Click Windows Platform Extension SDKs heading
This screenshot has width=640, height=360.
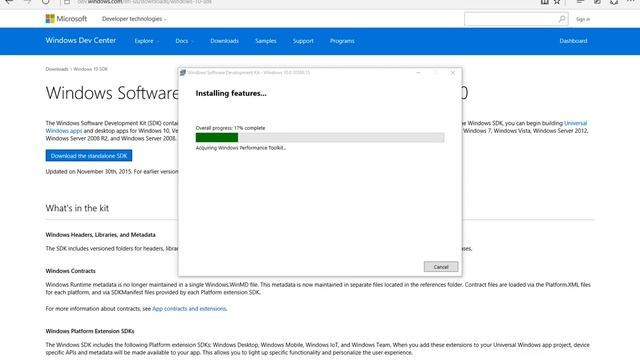[x=90, y=331]
